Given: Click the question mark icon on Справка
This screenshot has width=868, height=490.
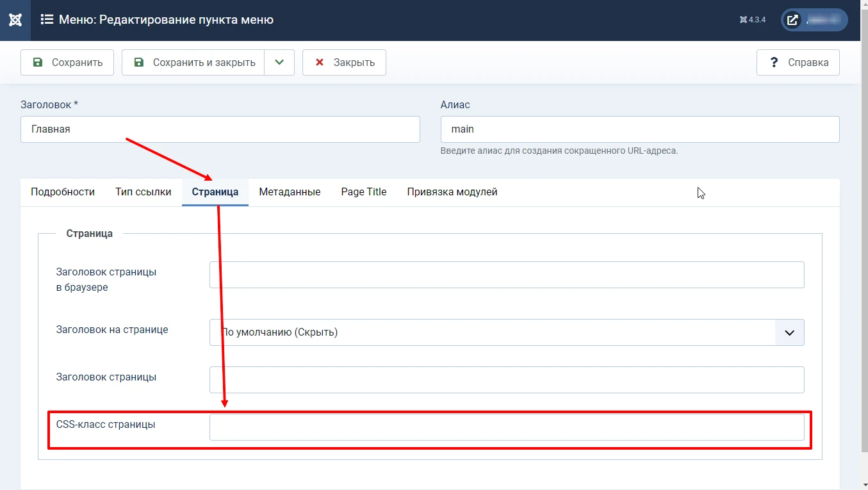Looking at the screenshot, I should (774, 62).
